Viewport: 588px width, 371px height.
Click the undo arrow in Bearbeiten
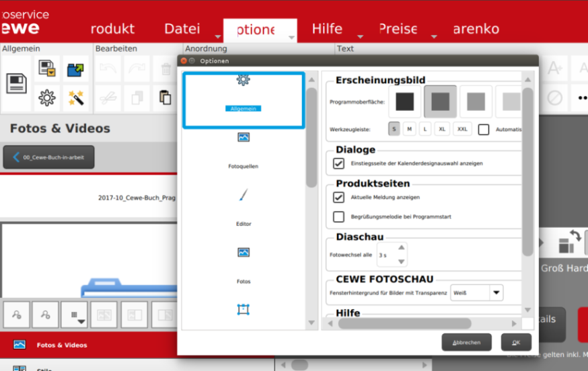(108, 69)
